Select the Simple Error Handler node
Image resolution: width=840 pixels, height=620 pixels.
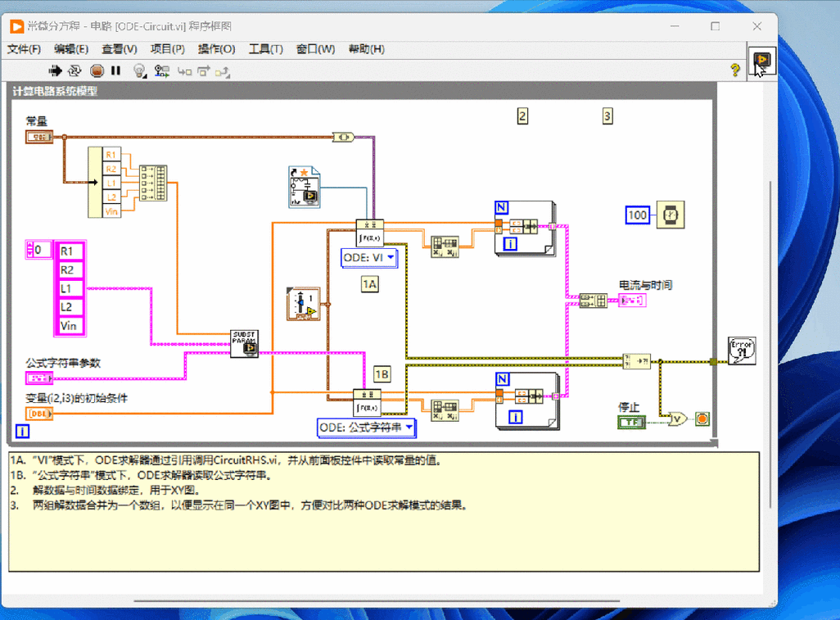coord(741,350)
